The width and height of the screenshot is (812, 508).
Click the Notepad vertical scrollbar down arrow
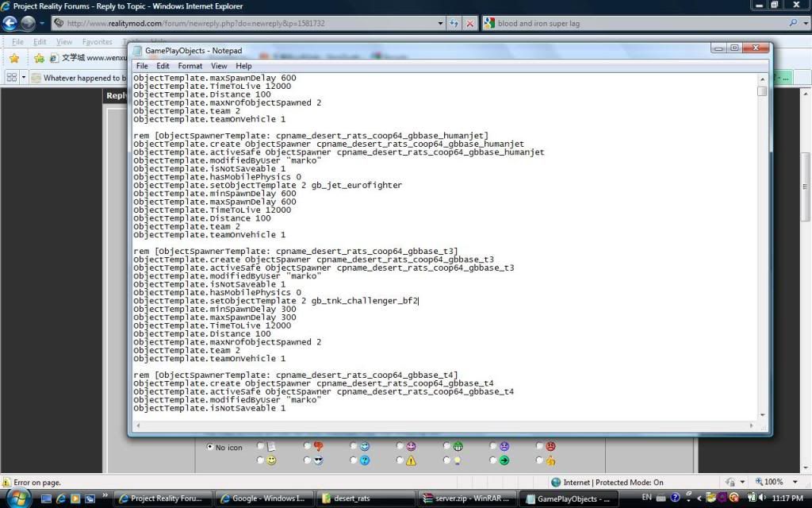coord(762,414)
